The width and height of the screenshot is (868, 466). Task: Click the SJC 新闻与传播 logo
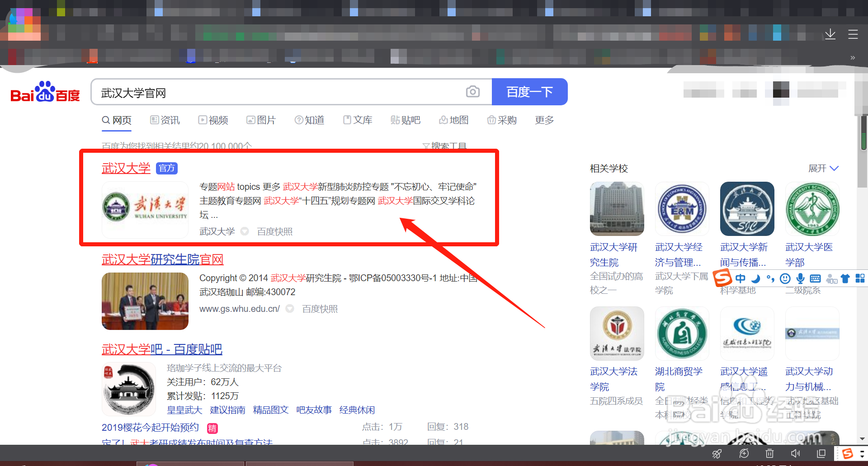tap(747, 209)
